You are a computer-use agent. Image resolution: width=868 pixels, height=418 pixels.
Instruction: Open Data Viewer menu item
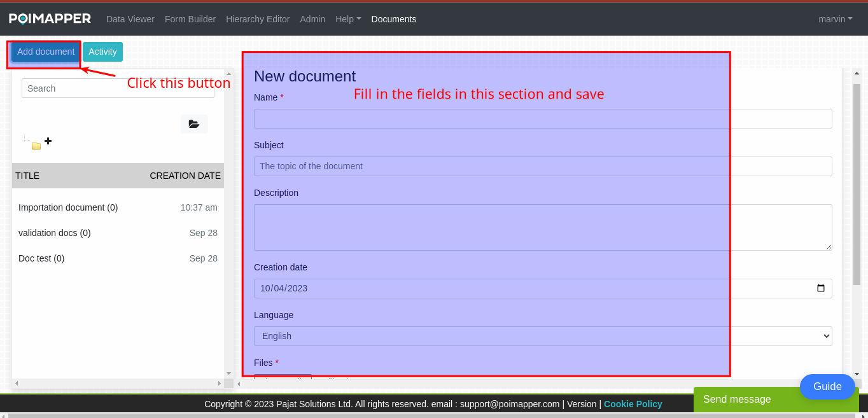tap(130, 19)
